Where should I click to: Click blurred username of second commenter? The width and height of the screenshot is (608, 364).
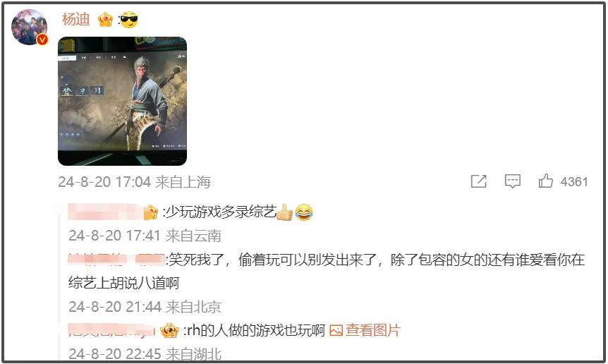pyautogui.click(x=116, y=259)
